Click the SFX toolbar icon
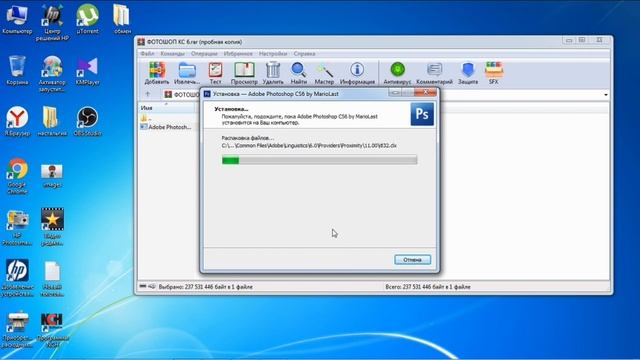 [x=493, y=73]
